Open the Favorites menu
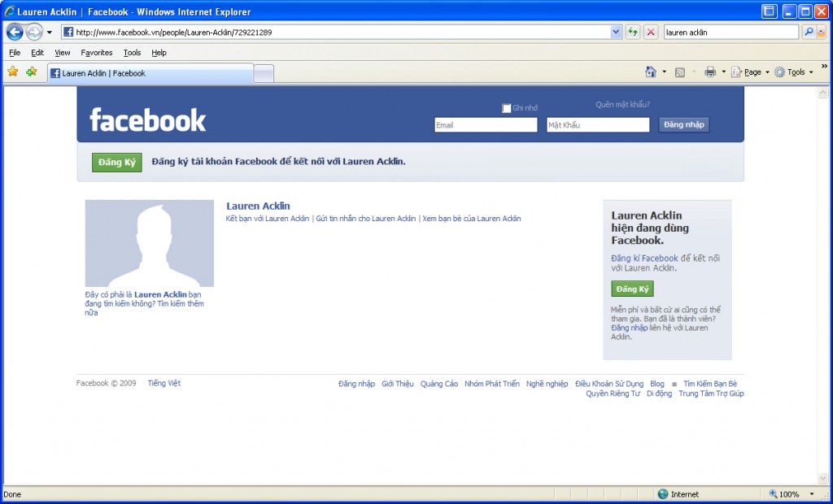 click(x=97, y=53)
